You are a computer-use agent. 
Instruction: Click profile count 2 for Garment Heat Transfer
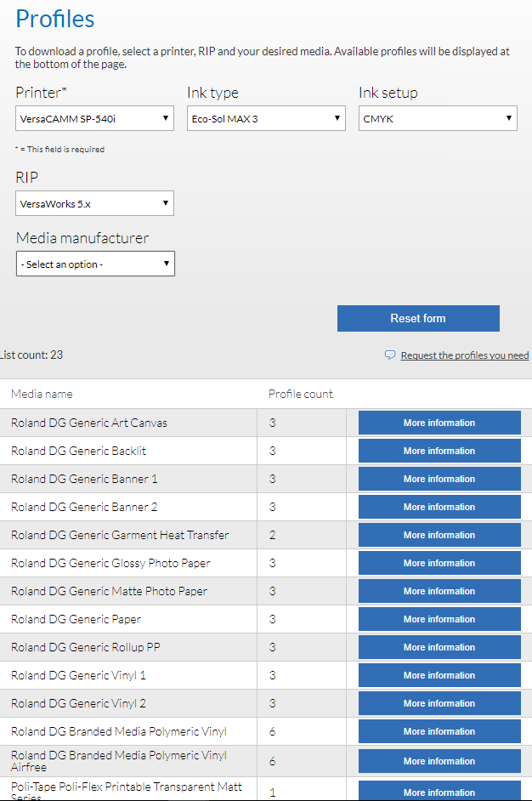(272, 535)
